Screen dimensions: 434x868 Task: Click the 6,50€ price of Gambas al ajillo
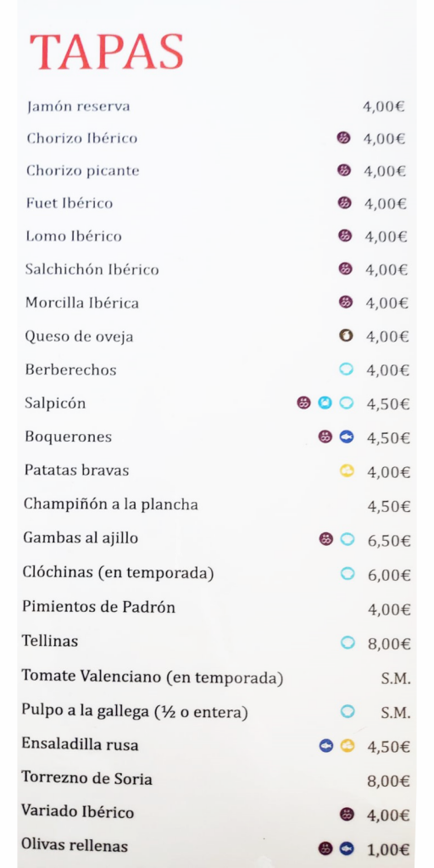click(389, 541)
